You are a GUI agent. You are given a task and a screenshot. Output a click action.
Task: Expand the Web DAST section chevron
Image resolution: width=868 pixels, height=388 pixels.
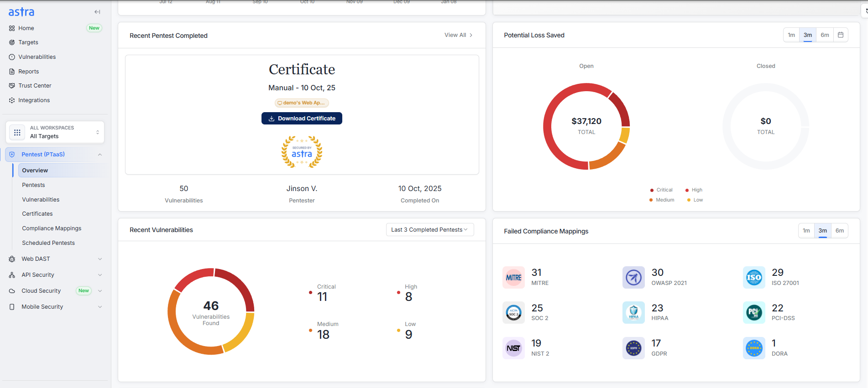[100, 259]
